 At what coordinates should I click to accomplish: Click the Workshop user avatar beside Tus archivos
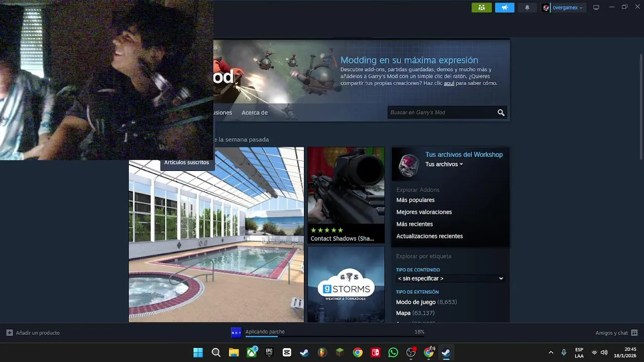408,165
